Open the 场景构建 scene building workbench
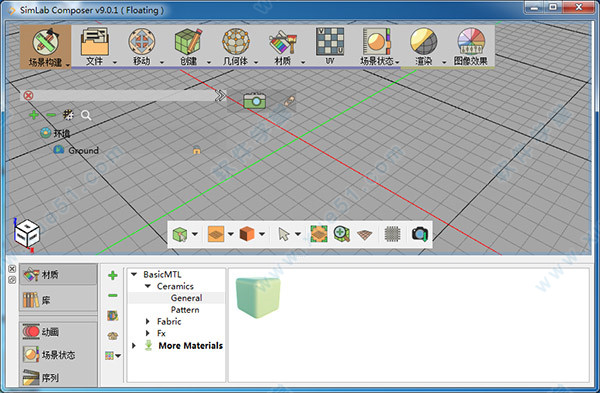Image resolution: width=600 pixels, height=393 pixels. pos(45,47)
